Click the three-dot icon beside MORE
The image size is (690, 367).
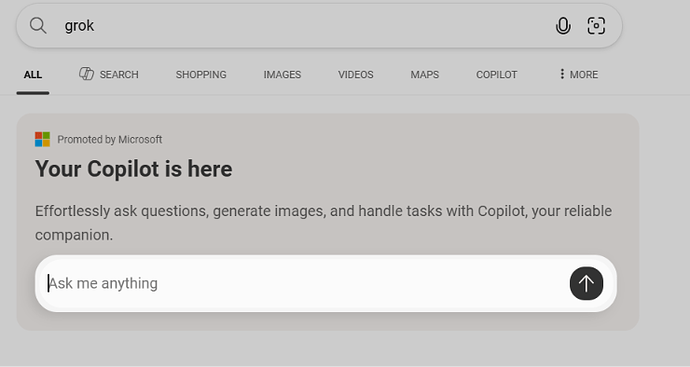(562, 74)
